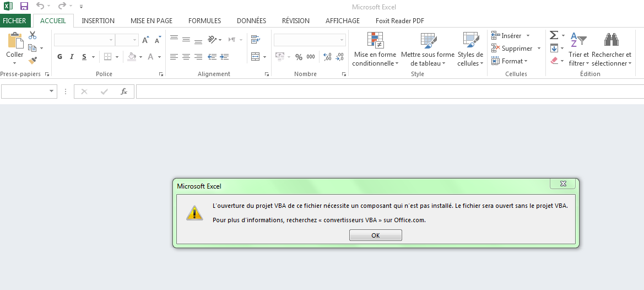Open Trier et filtrer menu
The width and height of the screenshot is (644, 290).
(578, 49)
